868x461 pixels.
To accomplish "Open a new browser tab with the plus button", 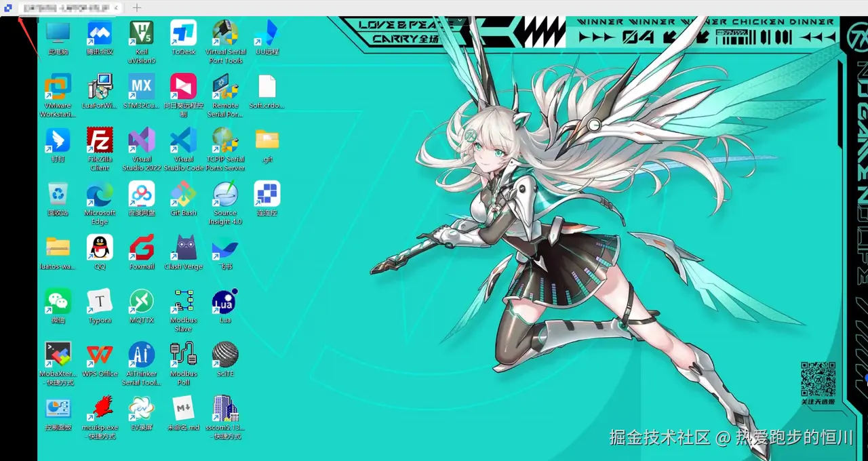I will tap(136, 7).
